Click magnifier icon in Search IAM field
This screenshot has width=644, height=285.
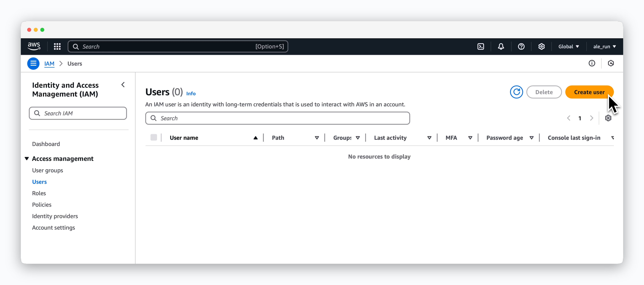tap(37, 113)
